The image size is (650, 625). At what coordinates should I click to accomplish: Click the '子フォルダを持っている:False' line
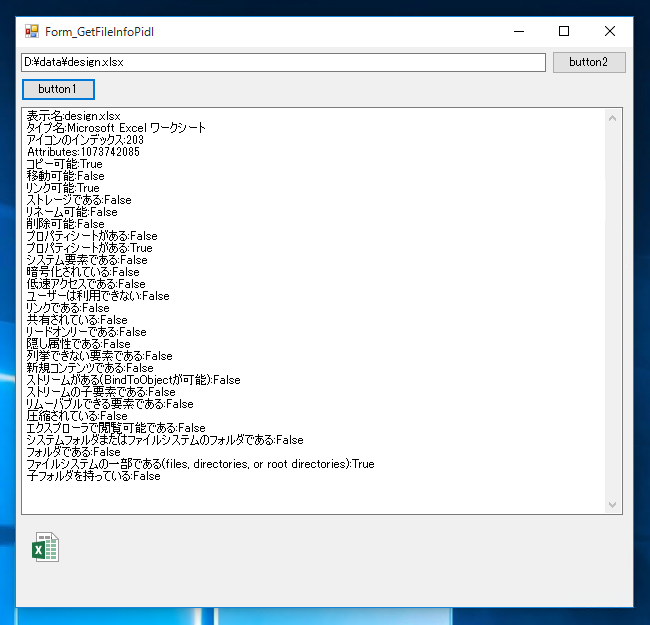93,476
